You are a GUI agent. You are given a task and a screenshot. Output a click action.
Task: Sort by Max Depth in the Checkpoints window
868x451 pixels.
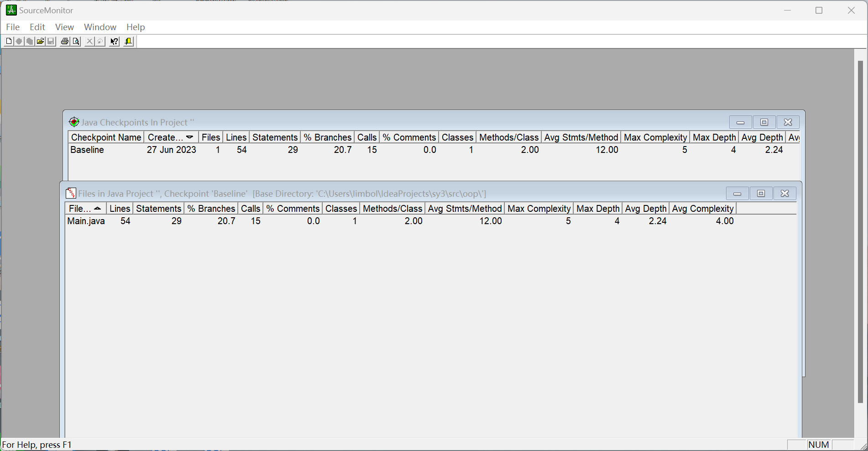pos(714,137)
